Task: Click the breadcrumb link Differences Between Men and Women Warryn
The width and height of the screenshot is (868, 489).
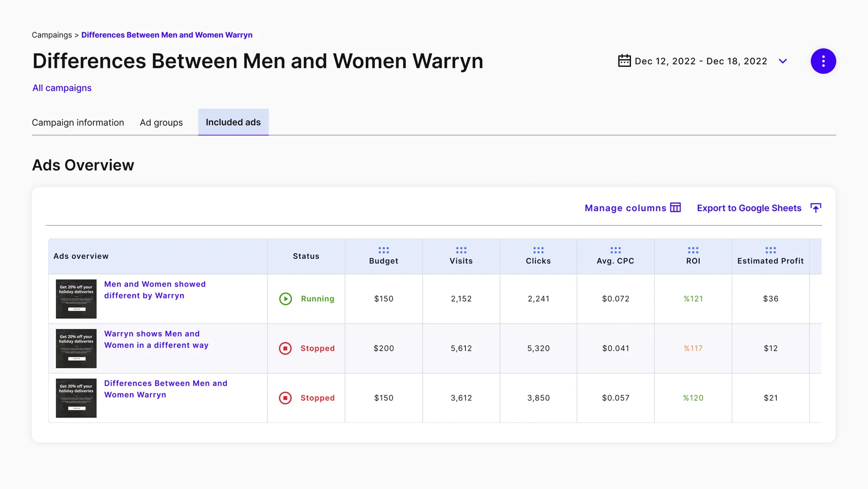Action: (167, 35)
